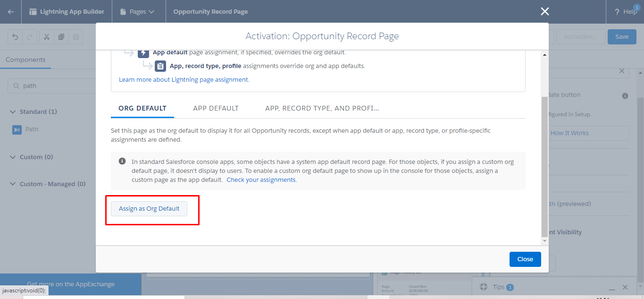The width and height of the screenshot is (644, 299).
Task: Click the Close button in dialog
Action: pyautogui.click(x=525, y=259)
